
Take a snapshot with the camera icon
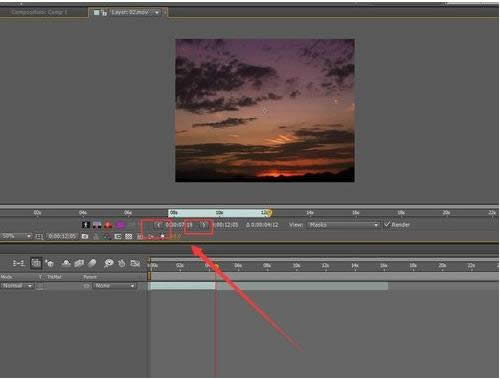pos(85,237)
